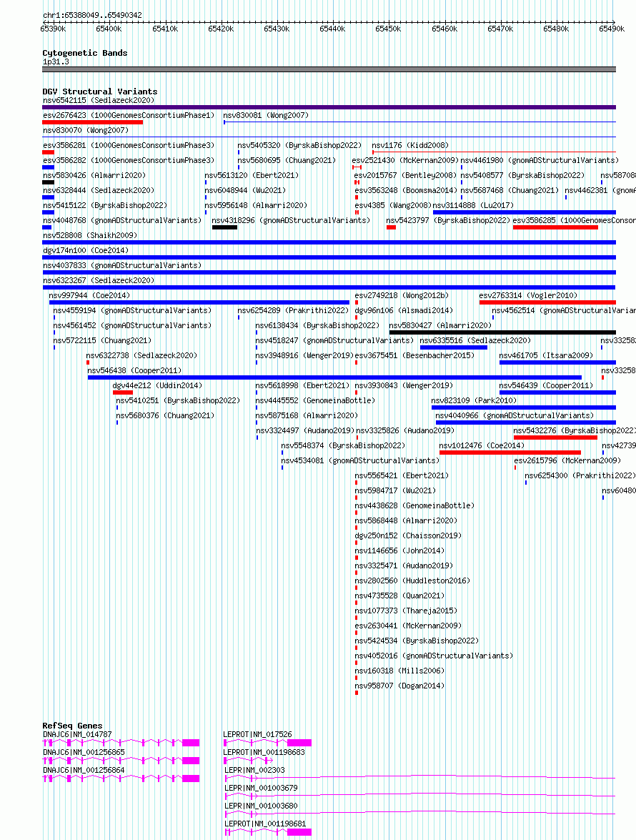Click nsv546439 (Cooper2011) label
636x840 pixels.
[x=546, y=385]
